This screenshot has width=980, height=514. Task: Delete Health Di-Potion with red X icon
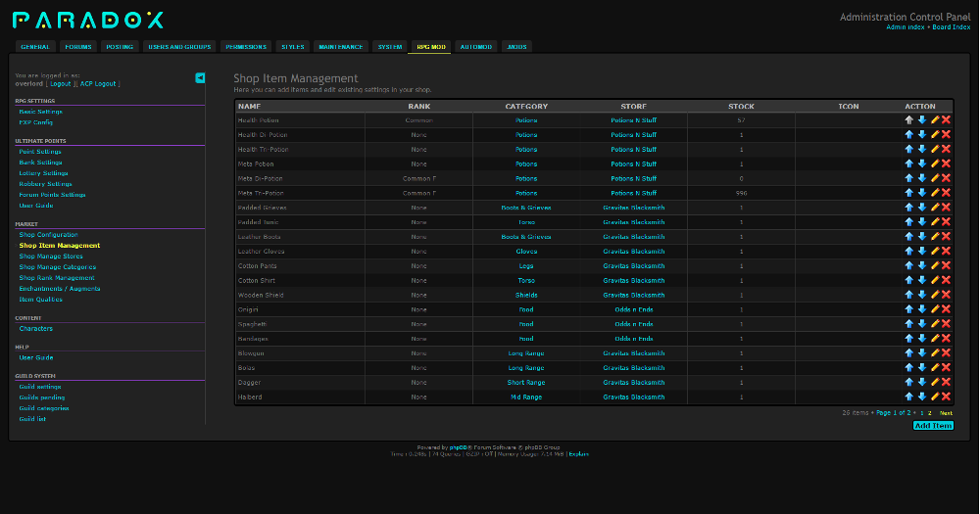click(947, 134)
